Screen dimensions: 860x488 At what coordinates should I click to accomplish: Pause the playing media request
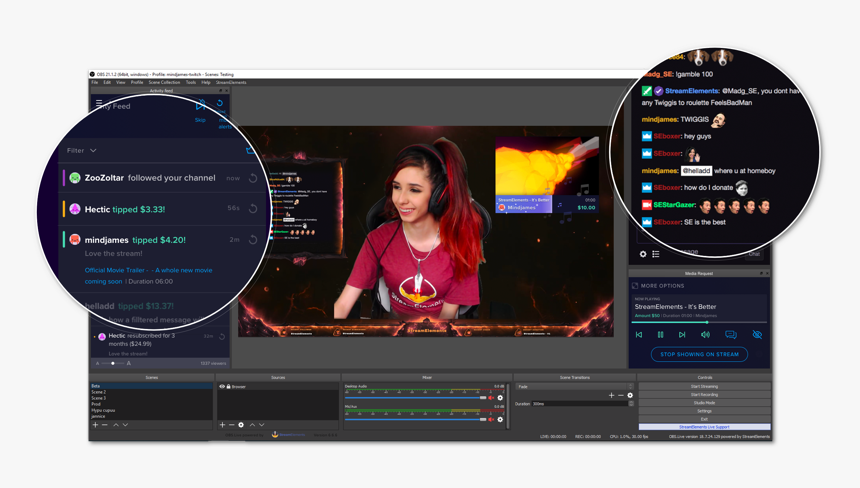pos(660,334)
